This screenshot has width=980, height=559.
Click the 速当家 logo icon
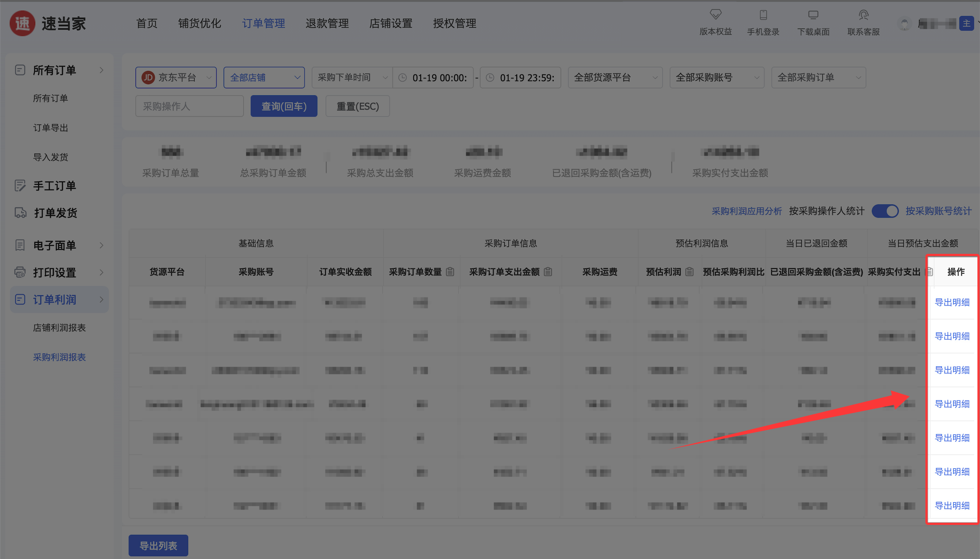(x=22, y=23)
